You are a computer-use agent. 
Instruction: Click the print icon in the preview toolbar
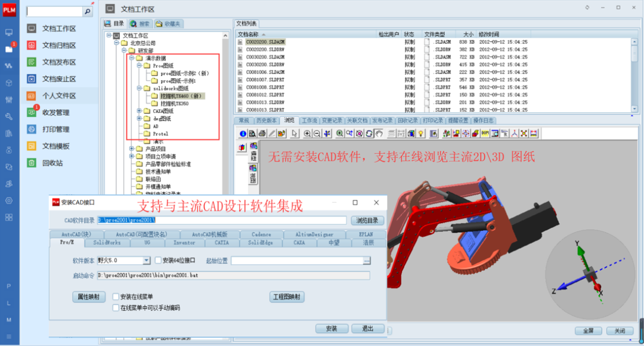tap(262, 132)
